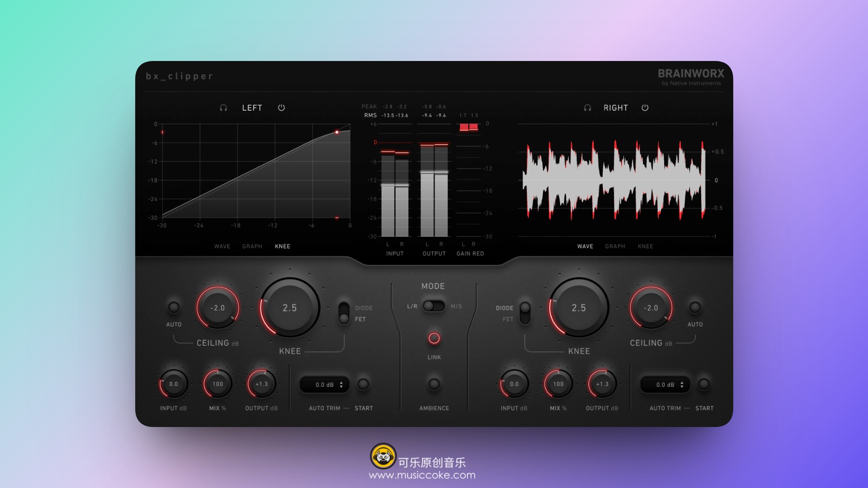This screenshot has height=488, width=868.
Task: Toggle the left DIODE/FET switch
Action: pyautogui.click(x=344, y=313)
